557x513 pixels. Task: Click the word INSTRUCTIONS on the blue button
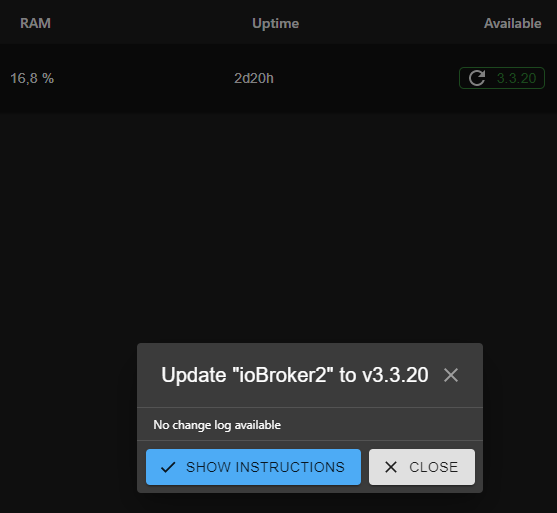tap(290, 467)
